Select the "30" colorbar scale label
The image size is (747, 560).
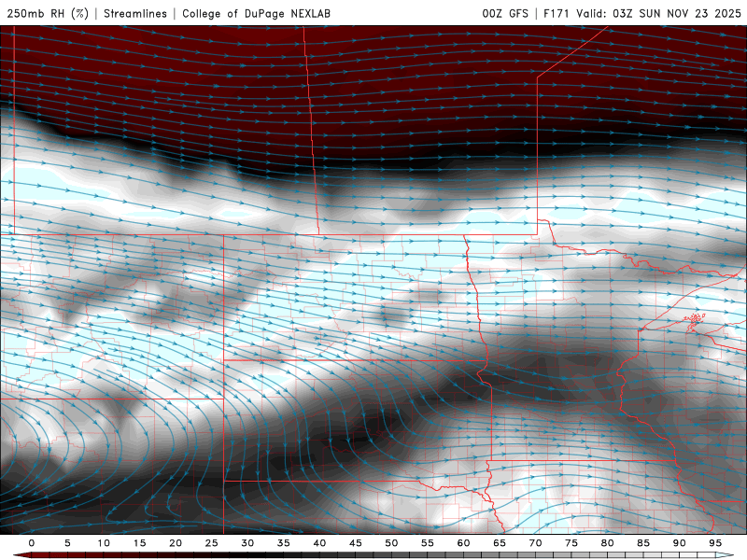coord(247,543)
